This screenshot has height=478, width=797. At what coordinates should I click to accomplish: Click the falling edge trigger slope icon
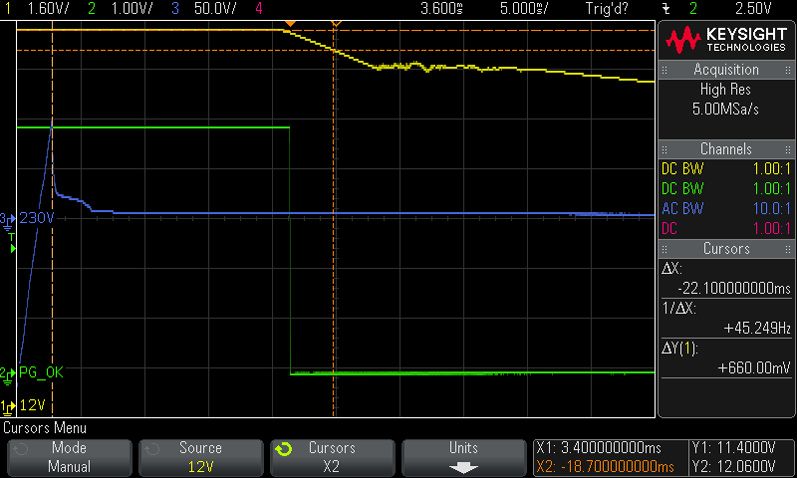(x=666, y=9)
